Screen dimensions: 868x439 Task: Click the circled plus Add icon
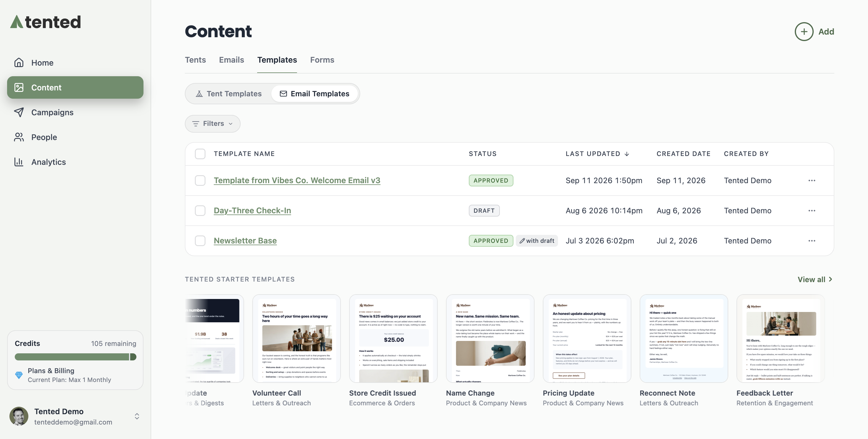coord(804,32)
